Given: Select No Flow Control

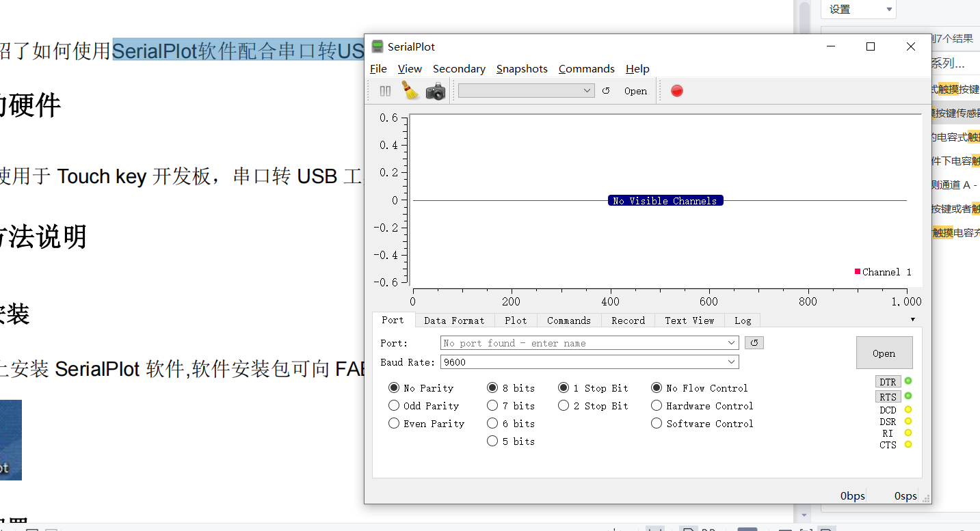Looking at the screenshot, I should 700,388.
